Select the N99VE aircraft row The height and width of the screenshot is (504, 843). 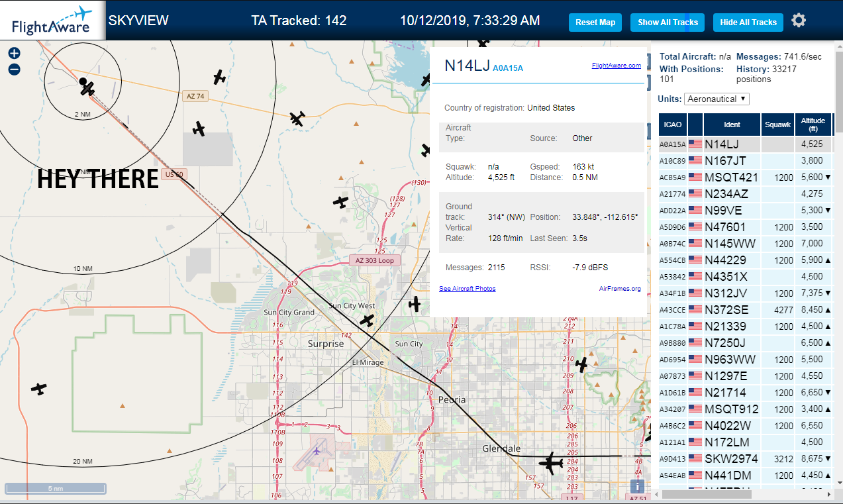tap(745, 210)
